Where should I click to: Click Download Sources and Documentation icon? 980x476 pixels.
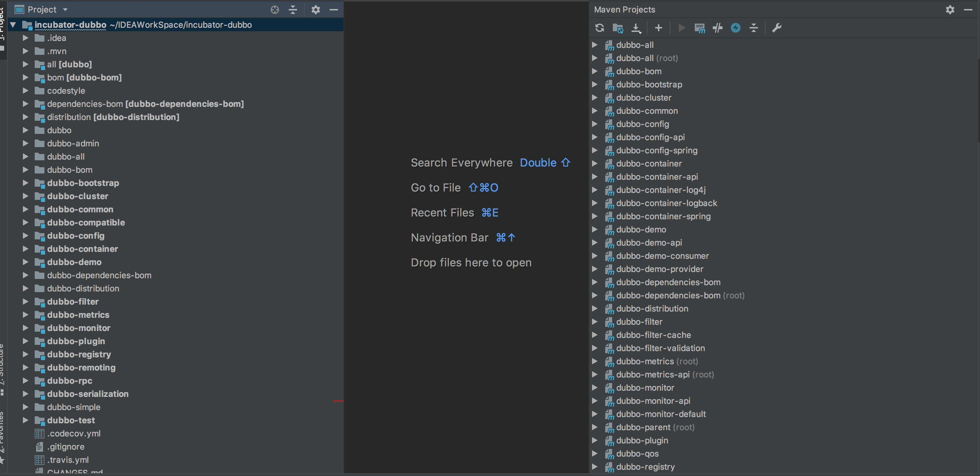[x=636, y=28]
